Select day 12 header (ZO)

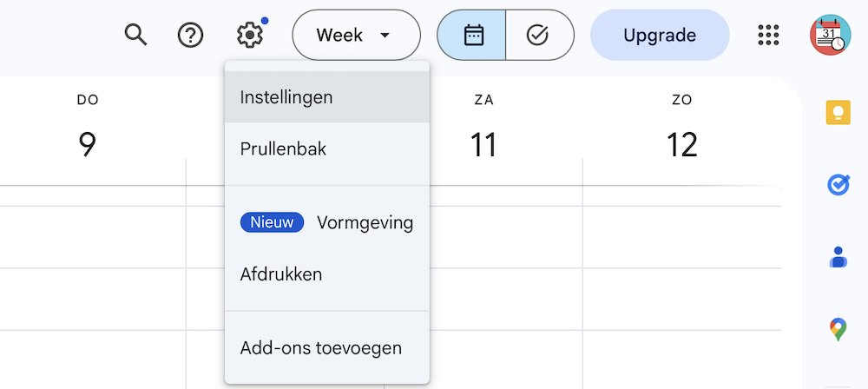[x=681, y=144]
